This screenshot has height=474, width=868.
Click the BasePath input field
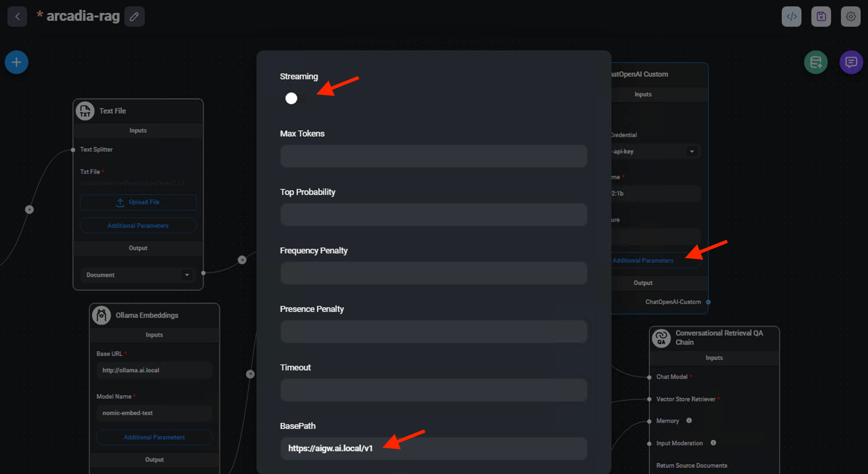[433, 448]
